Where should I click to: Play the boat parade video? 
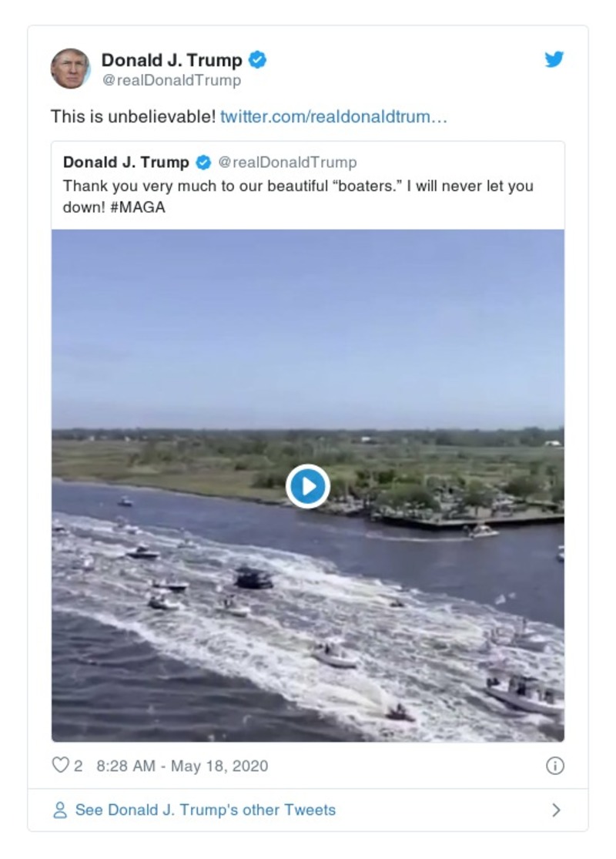point(307,485)
